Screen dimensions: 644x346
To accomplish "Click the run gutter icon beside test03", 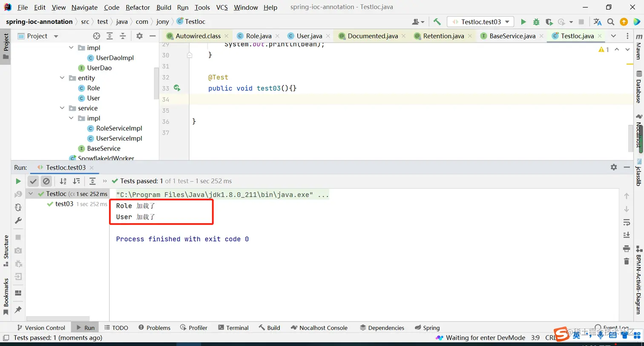I will [177, 88].
